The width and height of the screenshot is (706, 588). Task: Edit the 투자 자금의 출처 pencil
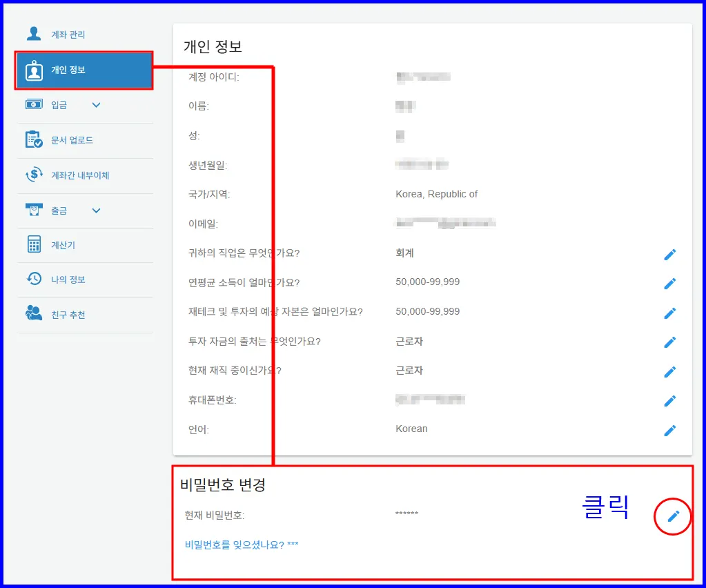(x=669, y=342)
